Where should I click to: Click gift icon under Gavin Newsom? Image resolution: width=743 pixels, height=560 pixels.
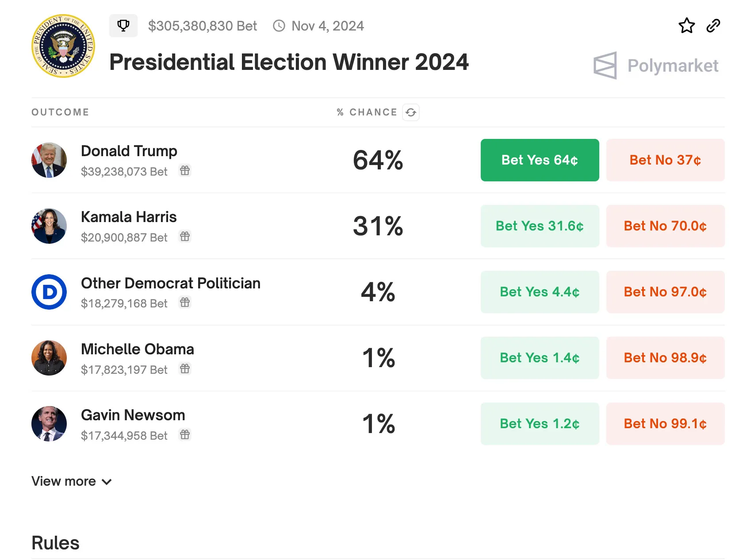(x=185, y=434)
